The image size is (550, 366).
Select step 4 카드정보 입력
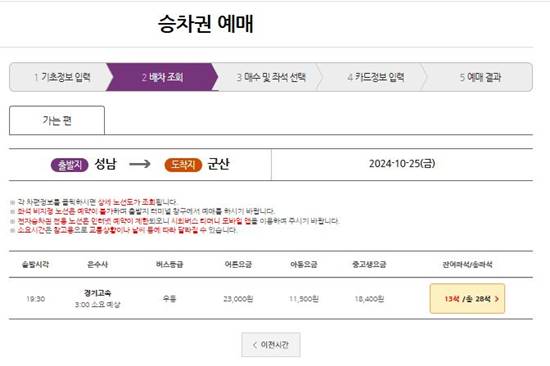[376, 77]
